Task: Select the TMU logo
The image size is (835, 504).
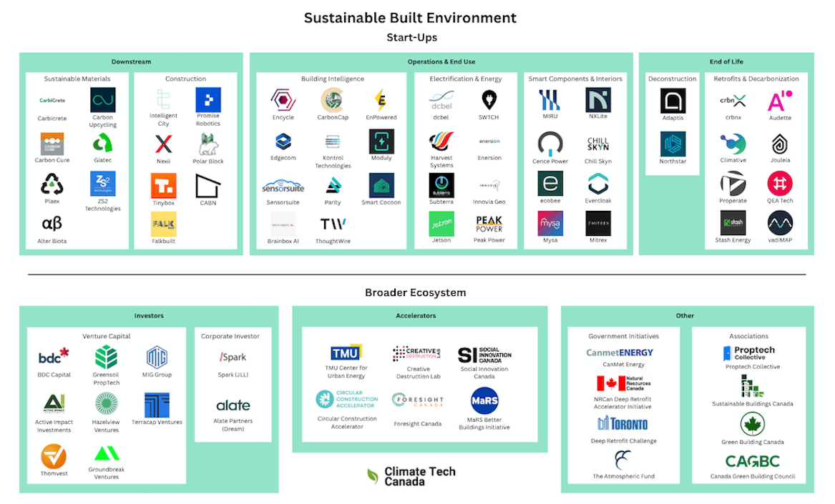Action: pyautogui.click(x=346, y=353)
